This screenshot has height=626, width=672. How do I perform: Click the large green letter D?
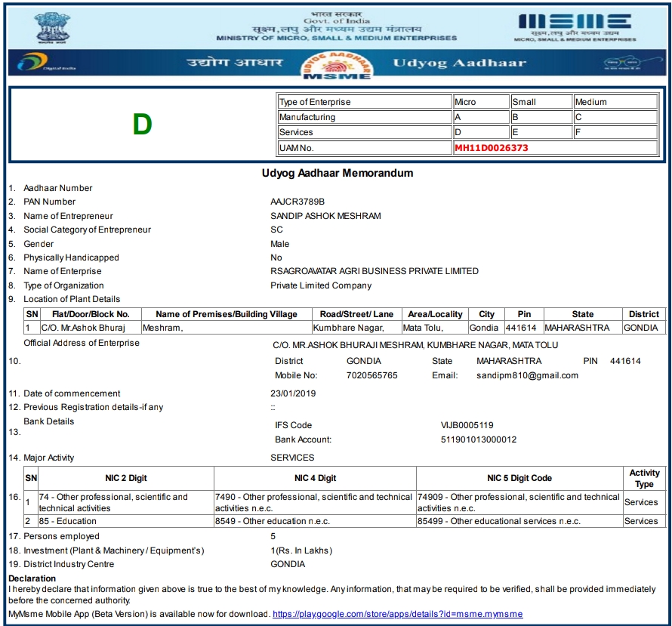point(142,125)
